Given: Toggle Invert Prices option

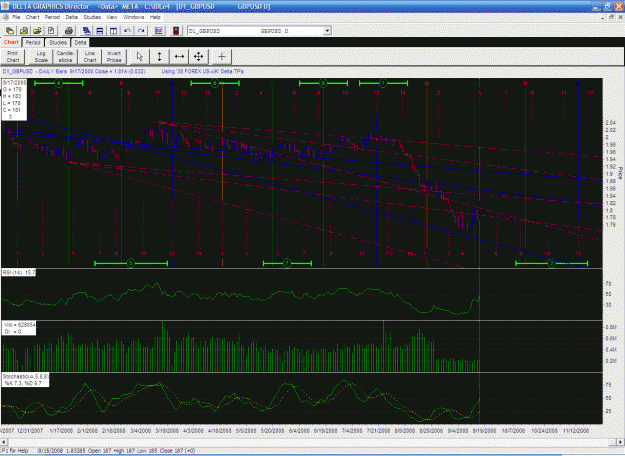Looking at the screenshot, I should (114, 57).
